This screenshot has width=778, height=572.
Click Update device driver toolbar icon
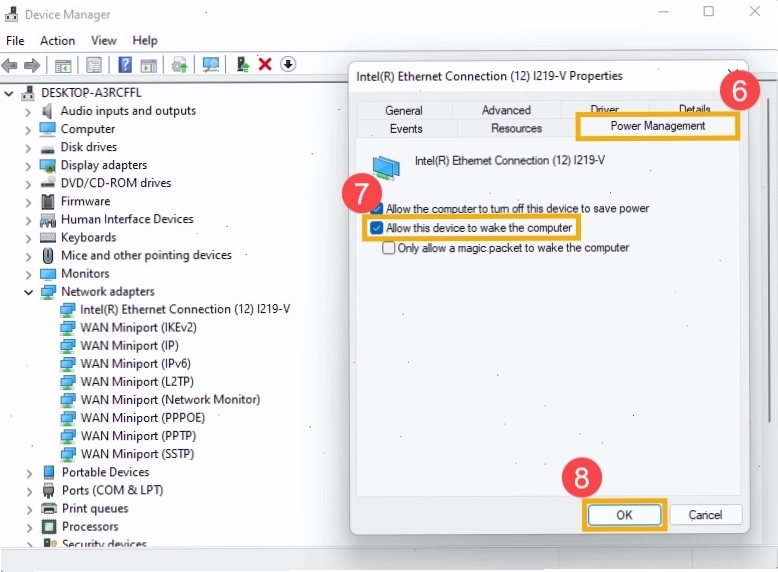(179, 65)
